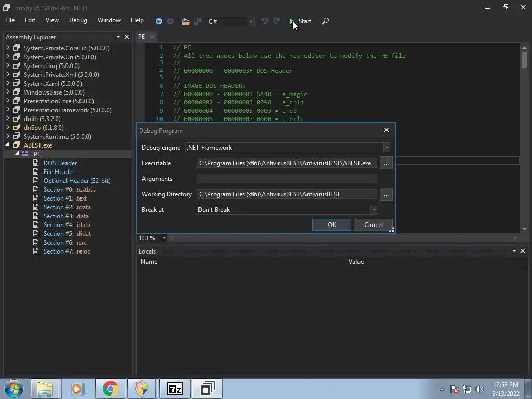Click the Section #3: .data page icon
This screenshot has height=399, width=532.
[36, 216]
